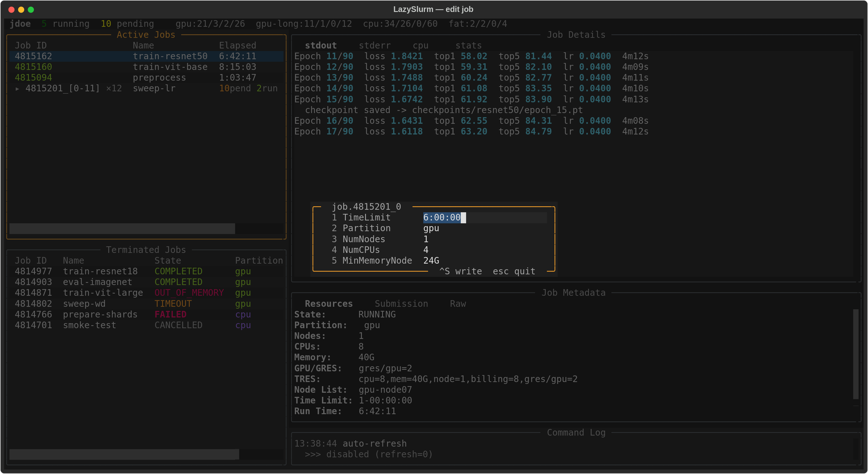
Task: Select active job 4815160 train-vit-base
Action: (146, 67)
